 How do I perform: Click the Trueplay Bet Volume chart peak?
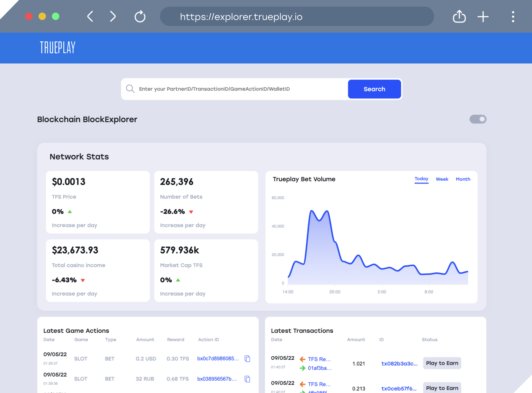312,211
